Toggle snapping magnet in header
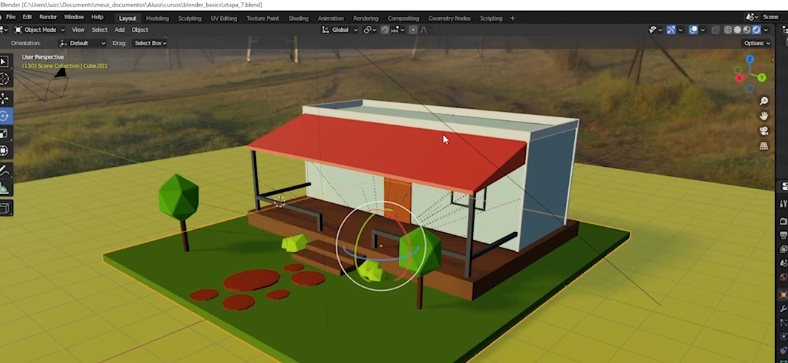 click(385, 30)
